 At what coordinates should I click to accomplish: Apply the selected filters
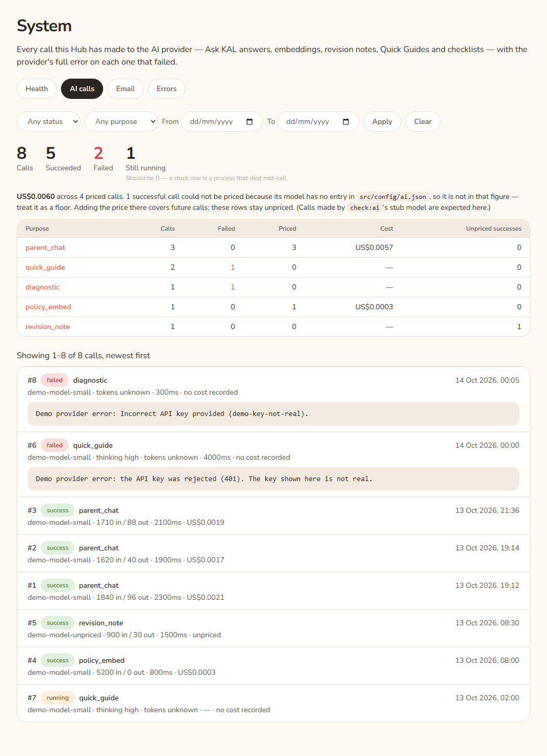point(382,122)
